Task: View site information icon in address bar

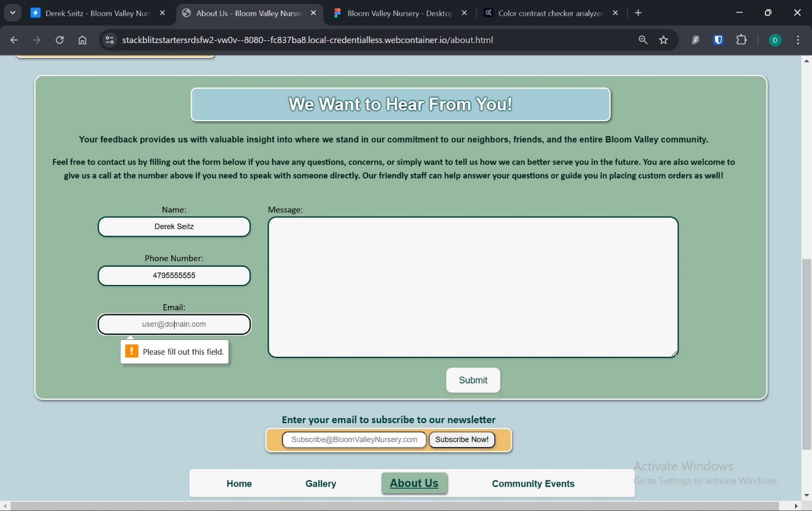Action: 110,40
